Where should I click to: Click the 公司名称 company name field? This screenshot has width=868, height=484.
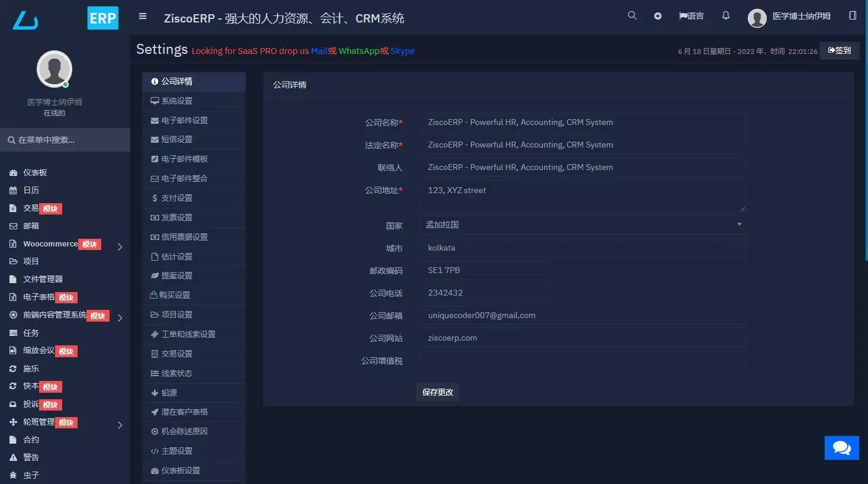(583, 122)
